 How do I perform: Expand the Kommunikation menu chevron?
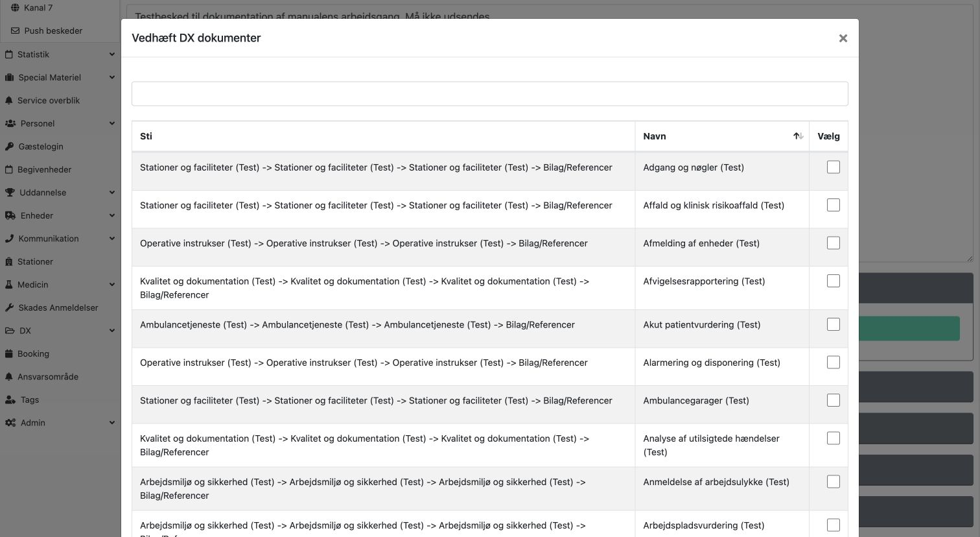[111, 239]
